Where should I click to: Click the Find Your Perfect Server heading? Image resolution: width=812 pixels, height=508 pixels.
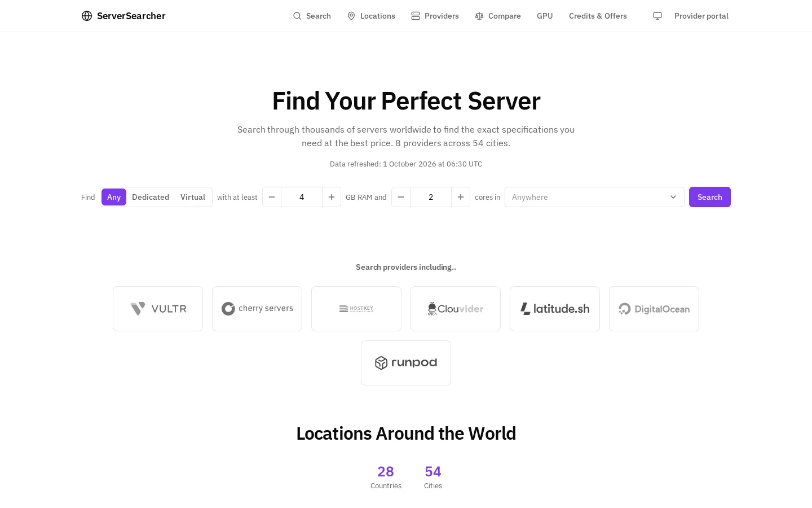click(406, 101)
